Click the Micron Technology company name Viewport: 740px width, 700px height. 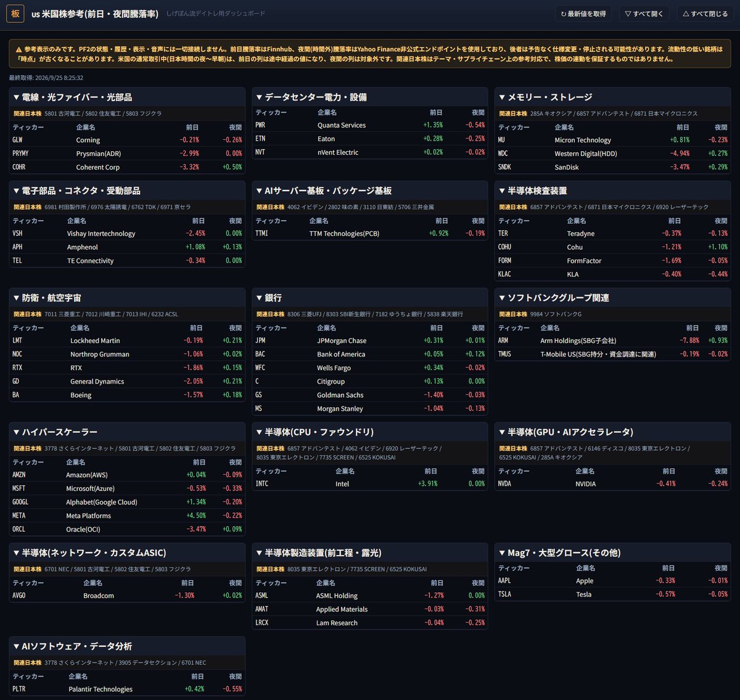[x=583, y=140]
